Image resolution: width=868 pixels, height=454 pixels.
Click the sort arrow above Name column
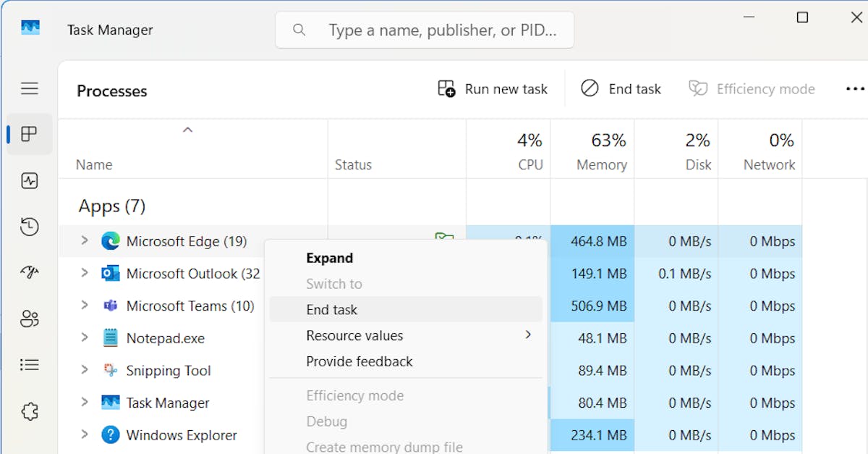coord(187,130)
